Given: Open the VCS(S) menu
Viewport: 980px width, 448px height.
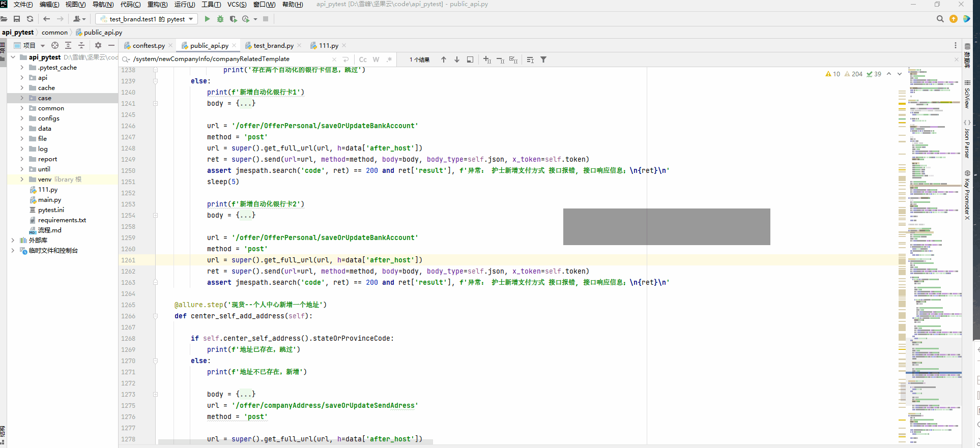Looking at the screenshot, I should coord(237,5).
